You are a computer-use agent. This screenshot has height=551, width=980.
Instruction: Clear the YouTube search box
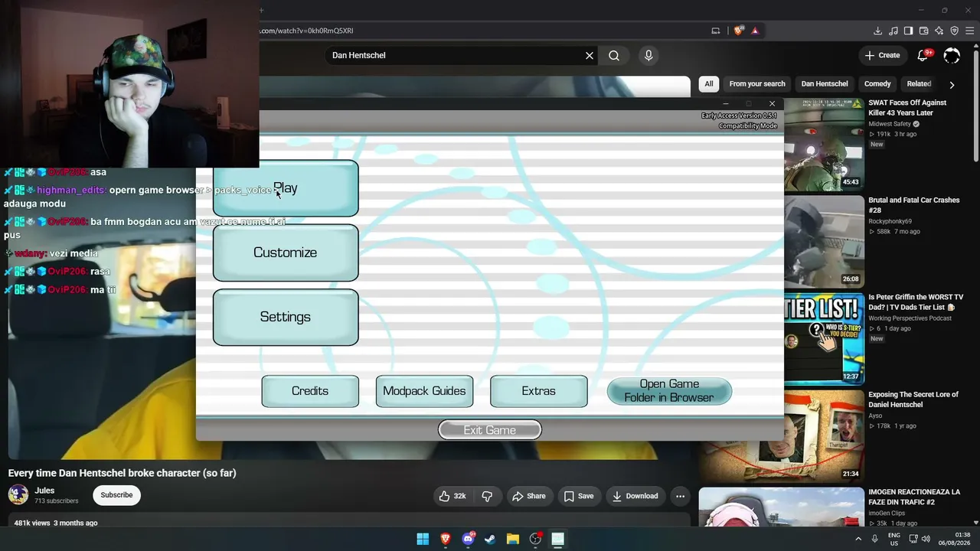click(x=590, y=55)
